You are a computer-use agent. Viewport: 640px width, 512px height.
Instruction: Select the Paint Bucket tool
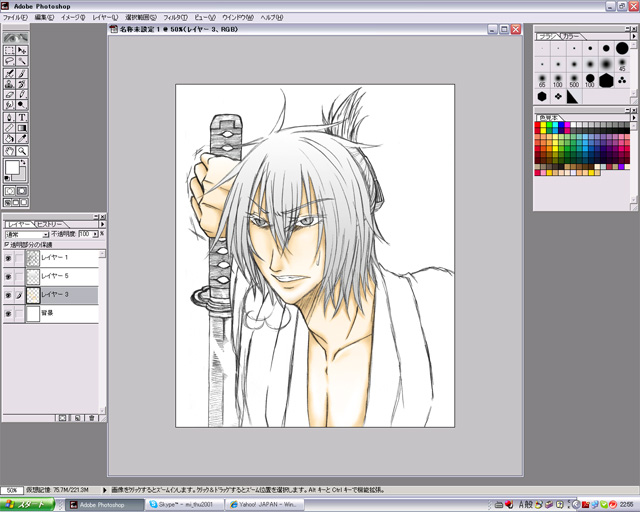[10, 138]
